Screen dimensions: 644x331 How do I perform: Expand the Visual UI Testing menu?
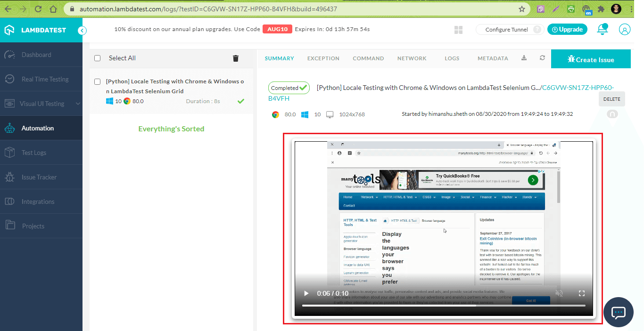pyautogui.click(x=41, y=103)
